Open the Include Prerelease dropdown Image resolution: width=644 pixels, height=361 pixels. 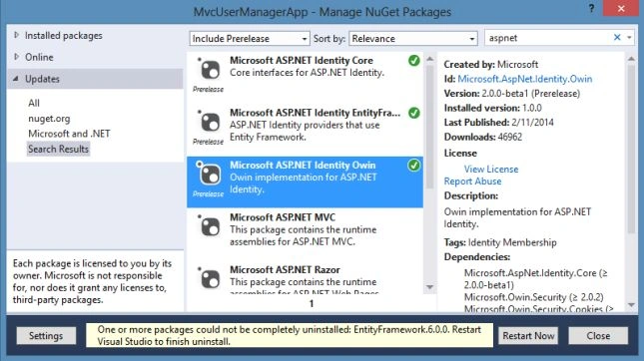pos(250,39)
